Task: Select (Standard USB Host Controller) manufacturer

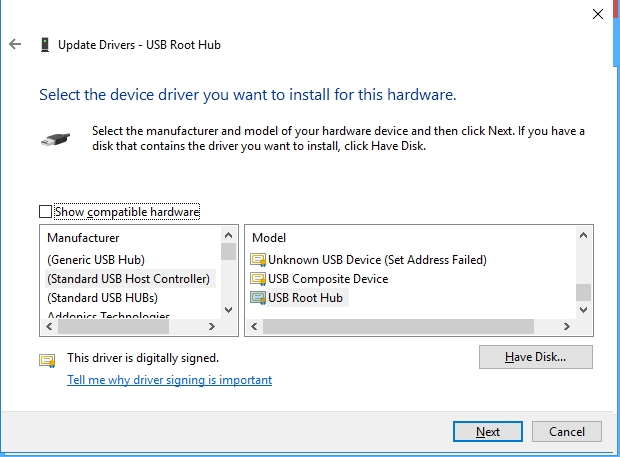Action: click(128, 279)
